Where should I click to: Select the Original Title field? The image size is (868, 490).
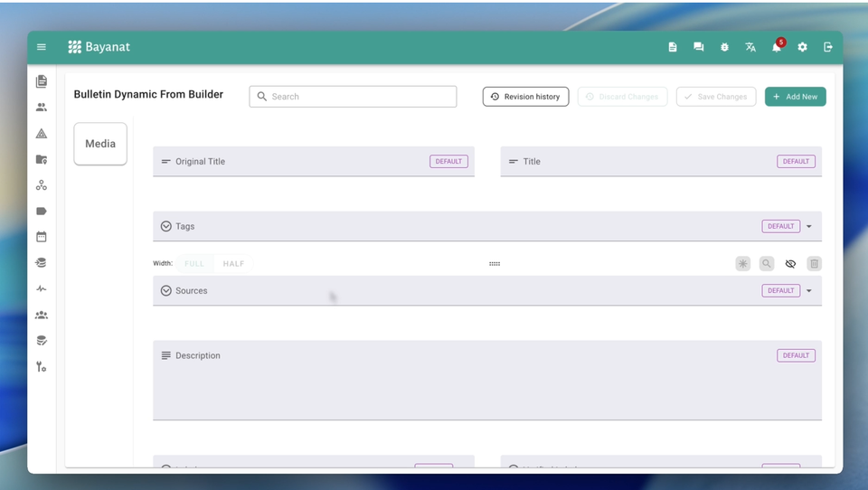(314, 162)
